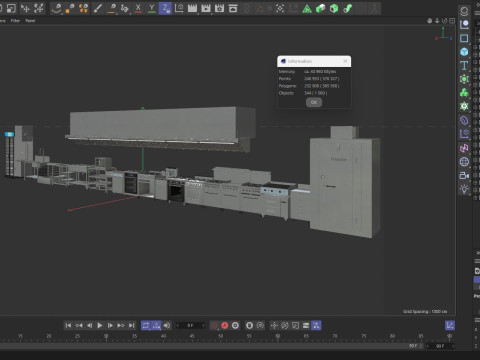Add a Camera from right palette
Image resolution: width=480 pixels, height=360 pixels.
point(464,175)
